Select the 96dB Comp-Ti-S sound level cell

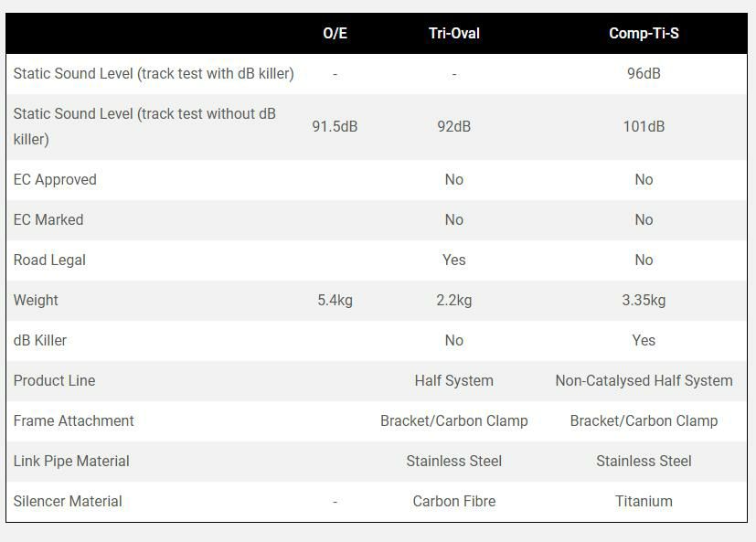pyautogui.click(x=644, y=74)
